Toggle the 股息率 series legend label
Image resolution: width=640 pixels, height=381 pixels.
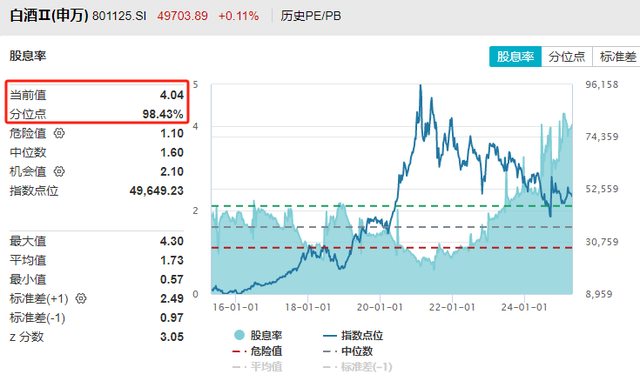click(266, 336)
